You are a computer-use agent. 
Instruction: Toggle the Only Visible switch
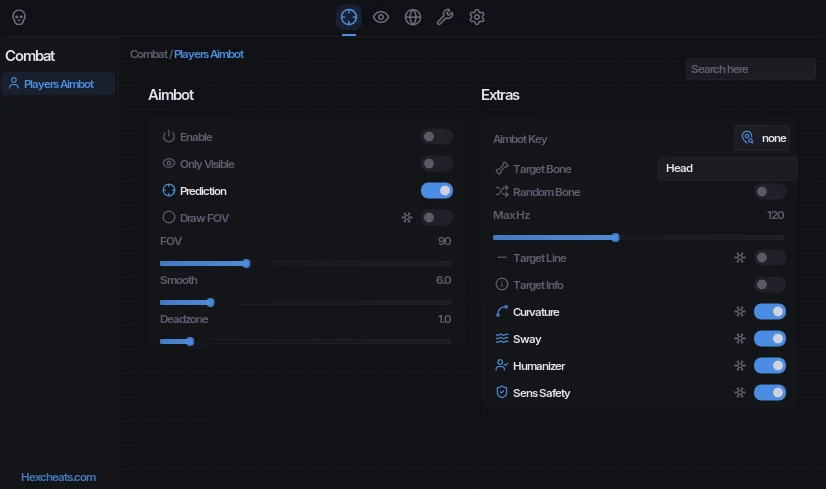(x=437, y=163)
